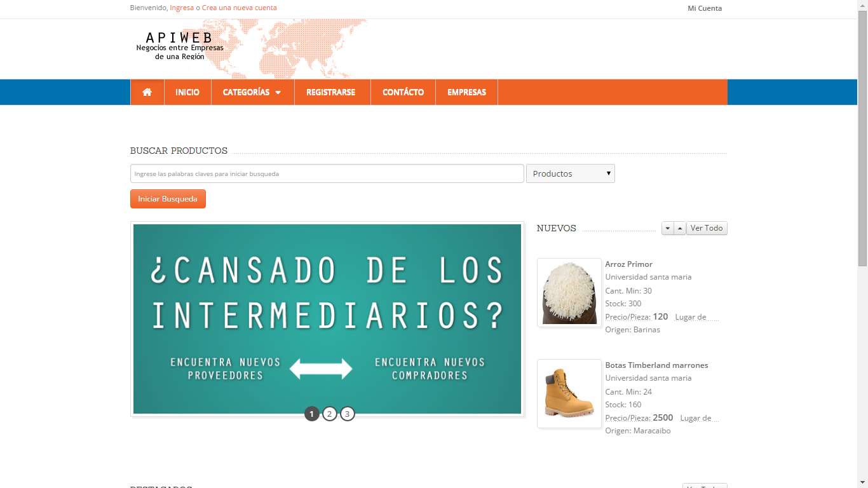Click the Iniciar Busqueda button

tap(168, 198)
